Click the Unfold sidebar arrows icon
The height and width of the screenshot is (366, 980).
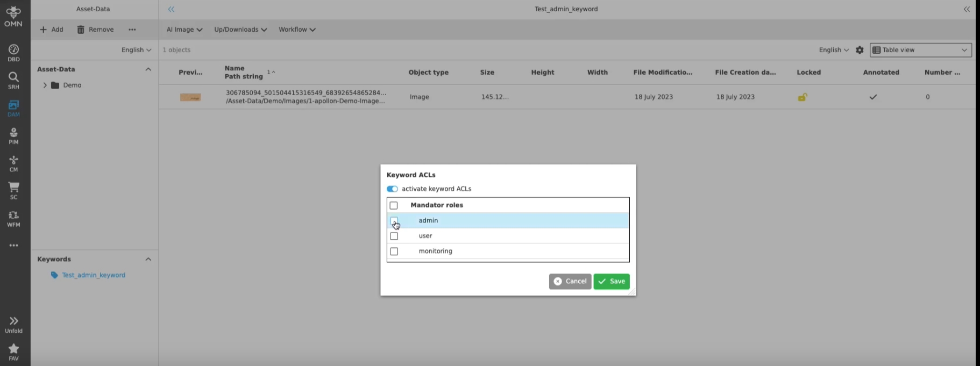point(13,324)
